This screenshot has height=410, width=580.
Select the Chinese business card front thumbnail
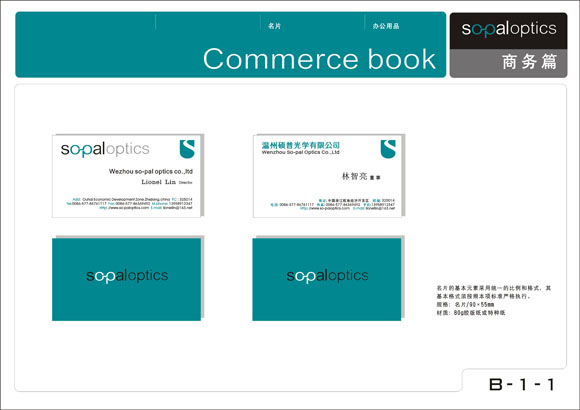coord(327,176)
